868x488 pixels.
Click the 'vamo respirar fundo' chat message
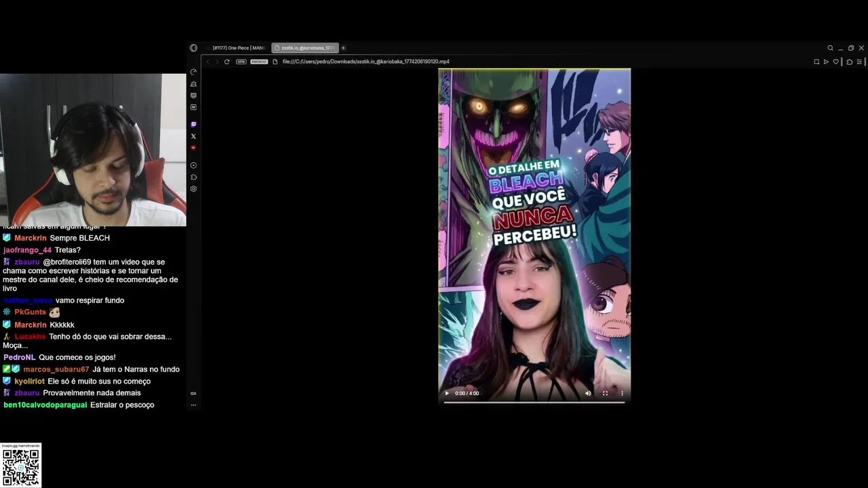pyautogui.click(x=90, y=300)
